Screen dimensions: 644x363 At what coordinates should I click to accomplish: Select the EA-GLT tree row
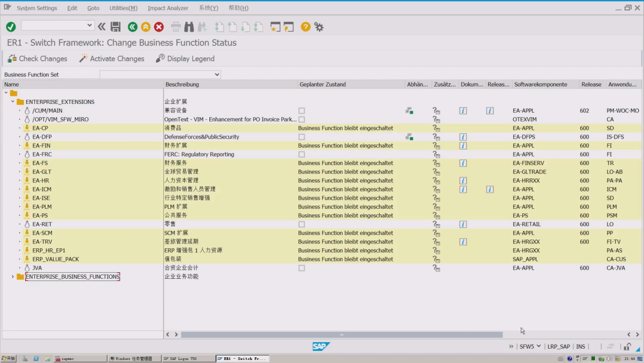click(42, 172)
